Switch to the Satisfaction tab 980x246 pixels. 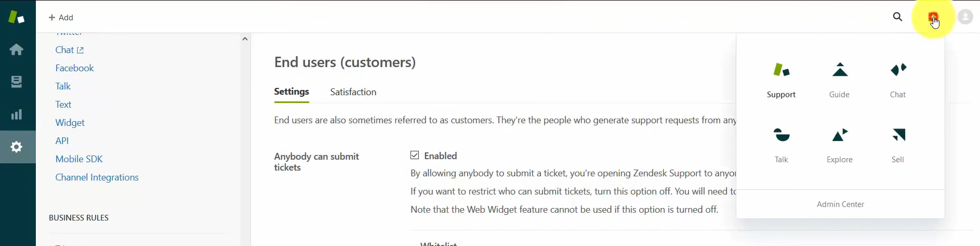click(353, 92)
